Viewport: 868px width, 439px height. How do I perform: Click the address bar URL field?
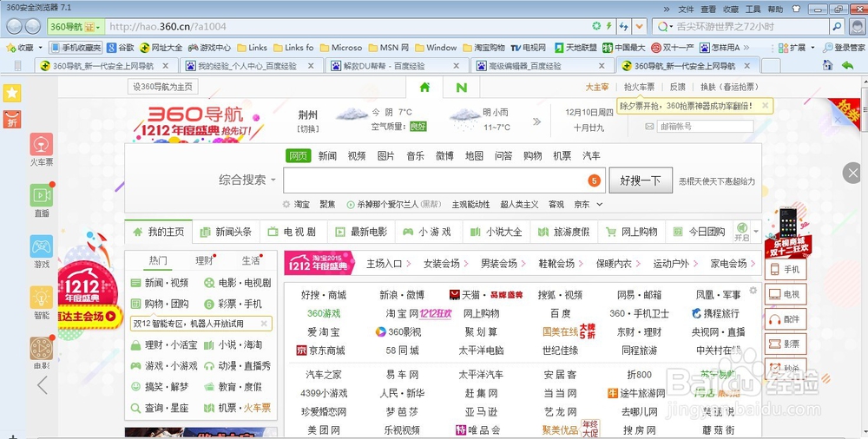pyautogui.click(x=349, y=27)
